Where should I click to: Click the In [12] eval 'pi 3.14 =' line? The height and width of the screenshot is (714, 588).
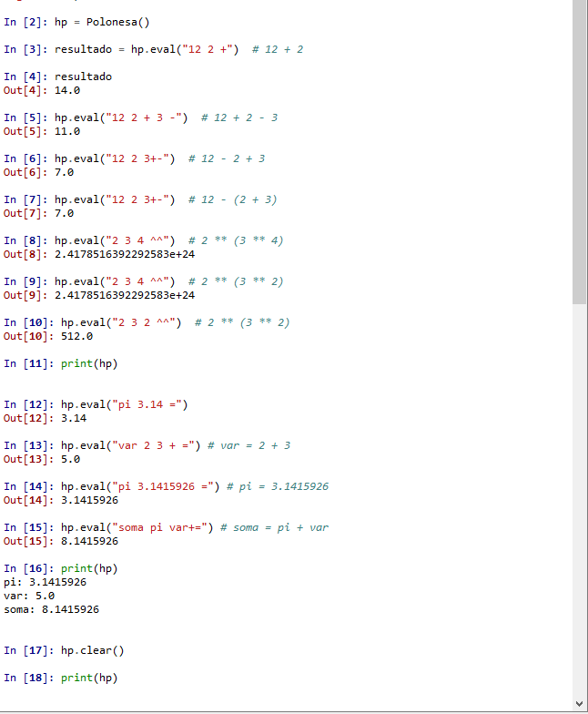96,404
